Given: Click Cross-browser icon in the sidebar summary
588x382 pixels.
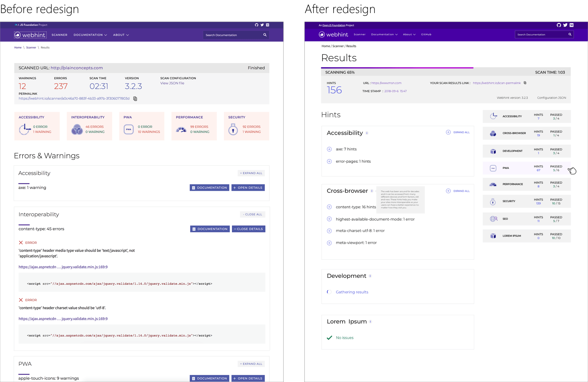Looking at the screenshot, I should click(493, 133).
